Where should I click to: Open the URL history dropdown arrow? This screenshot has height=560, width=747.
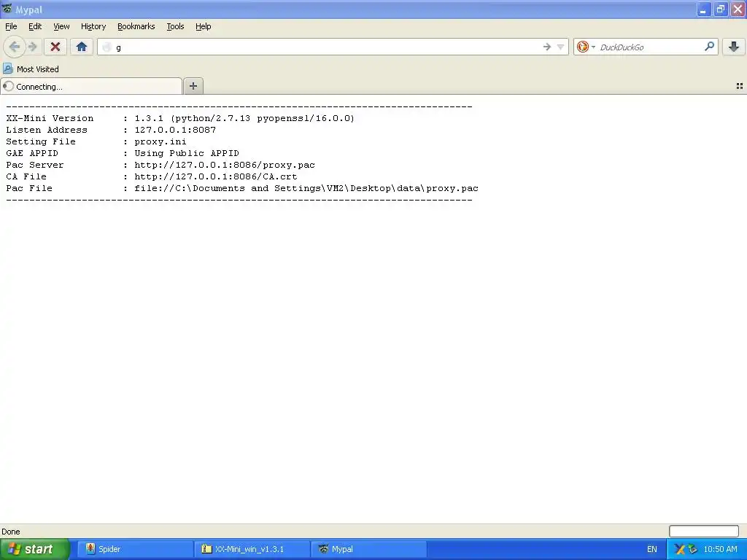561,47
